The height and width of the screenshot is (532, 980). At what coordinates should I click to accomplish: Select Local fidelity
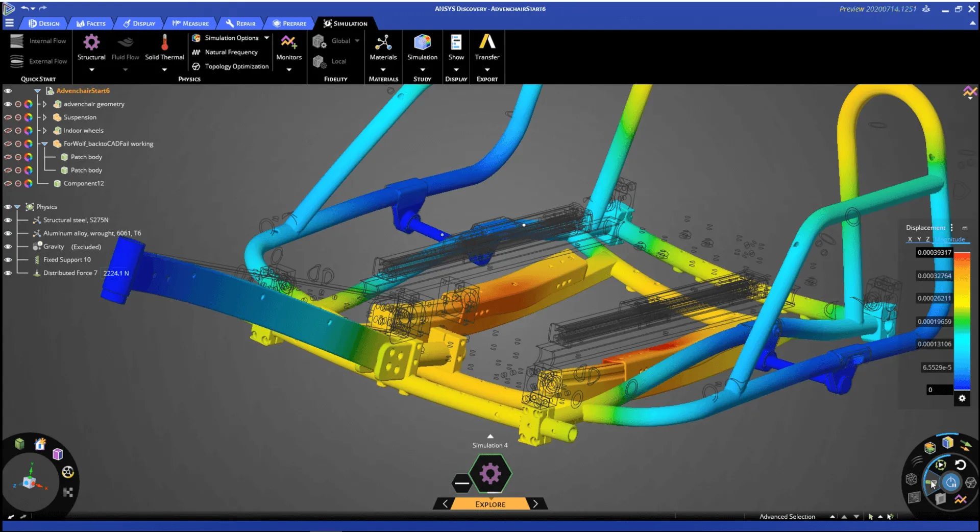tap(330, 61)
